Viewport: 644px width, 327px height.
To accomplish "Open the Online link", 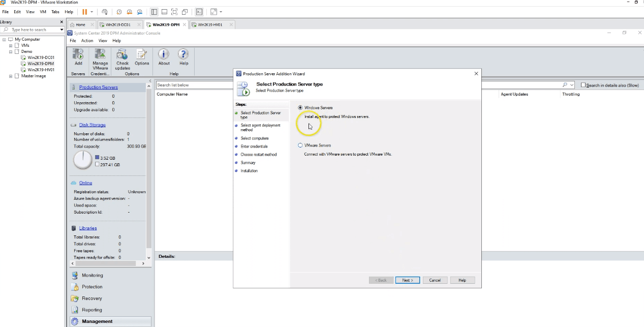I will coord(85,183).
